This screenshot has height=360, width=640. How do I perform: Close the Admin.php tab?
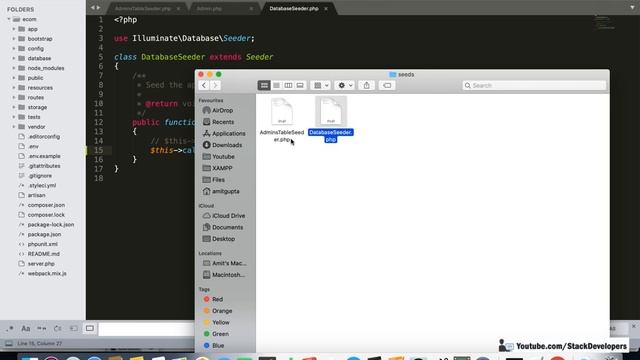251,9
